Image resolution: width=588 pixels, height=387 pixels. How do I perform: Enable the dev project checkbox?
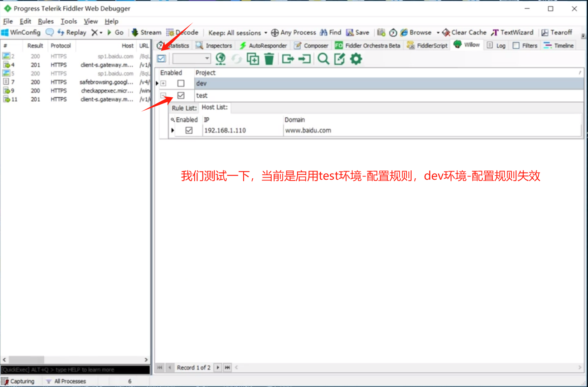(181, 83)
